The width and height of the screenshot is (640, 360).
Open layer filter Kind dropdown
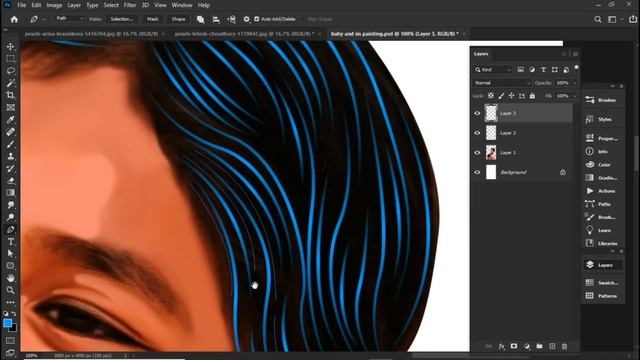(493, 70)
